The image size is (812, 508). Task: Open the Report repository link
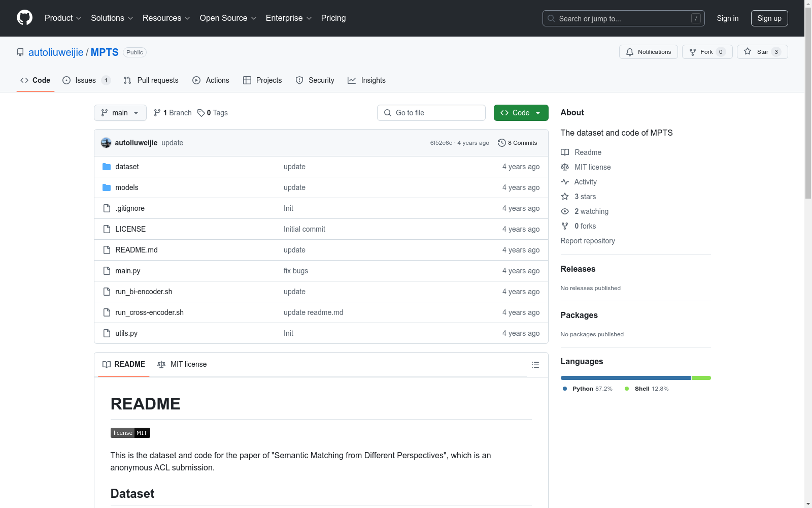pyautogui.click(x=588, y=241)
